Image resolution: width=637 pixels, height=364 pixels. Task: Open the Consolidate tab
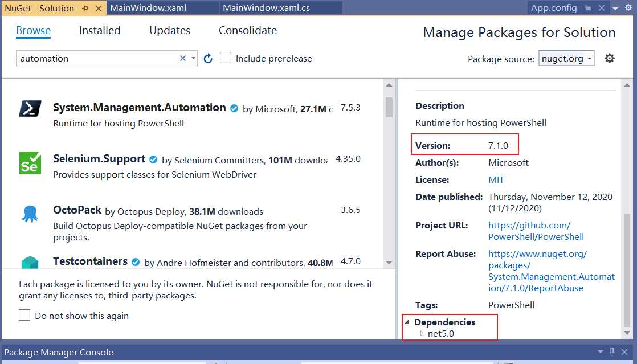[x=248, y=30]
